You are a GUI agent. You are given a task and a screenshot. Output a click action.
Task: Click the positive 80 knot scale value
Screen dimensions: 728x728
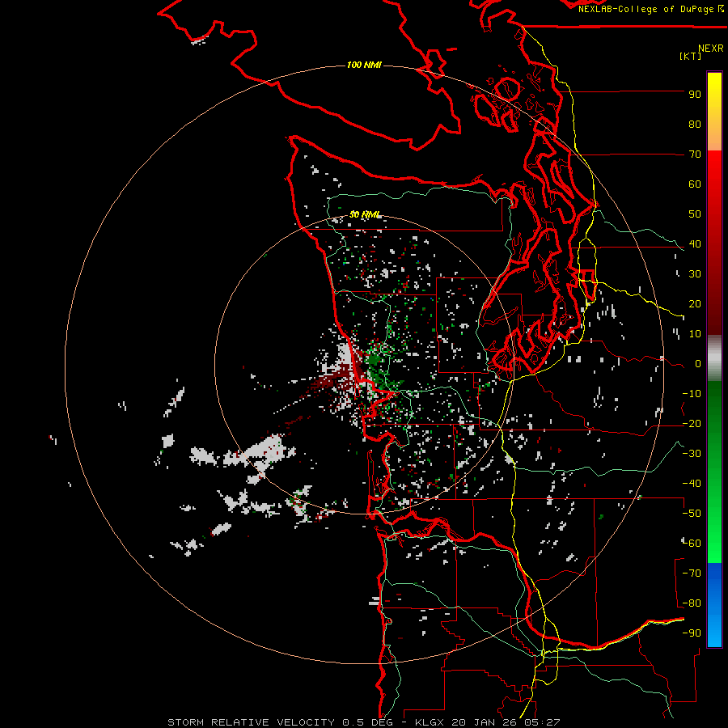(x=695, y=125)
